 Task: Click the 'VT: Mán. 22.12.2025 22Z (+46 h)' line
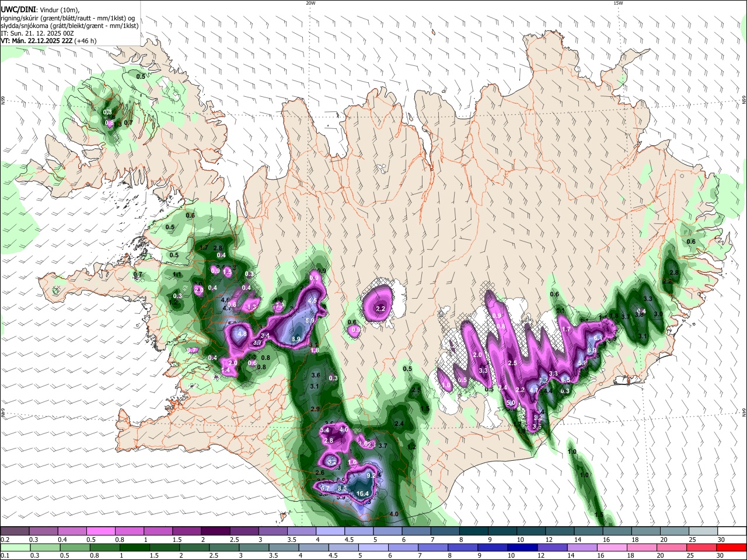point(48,41)
